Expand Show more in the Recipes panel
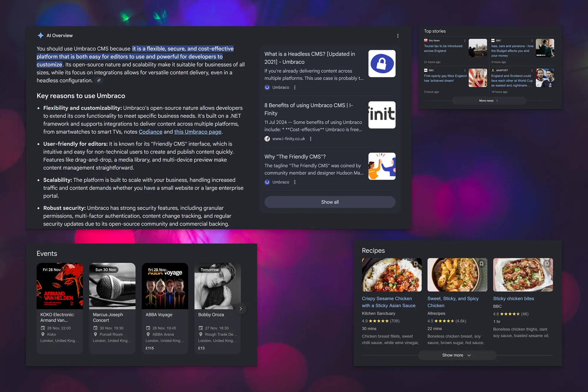 (457, 355)
